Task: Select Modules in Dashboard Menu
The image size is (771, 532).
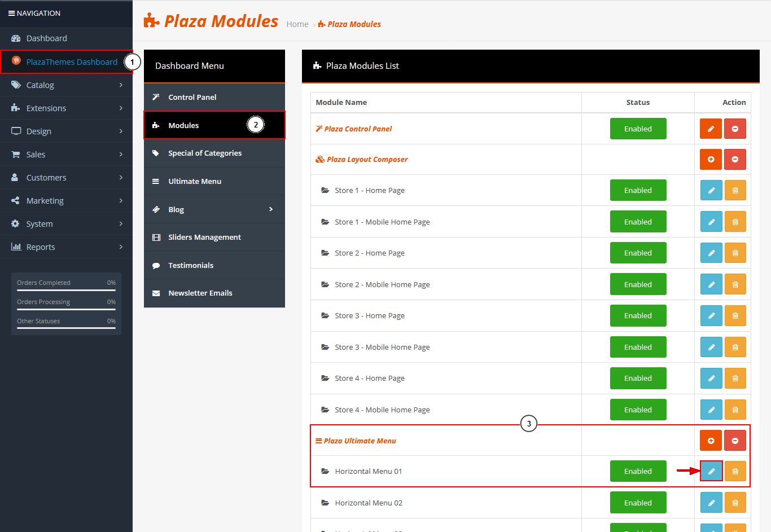Action: point(214,125)
